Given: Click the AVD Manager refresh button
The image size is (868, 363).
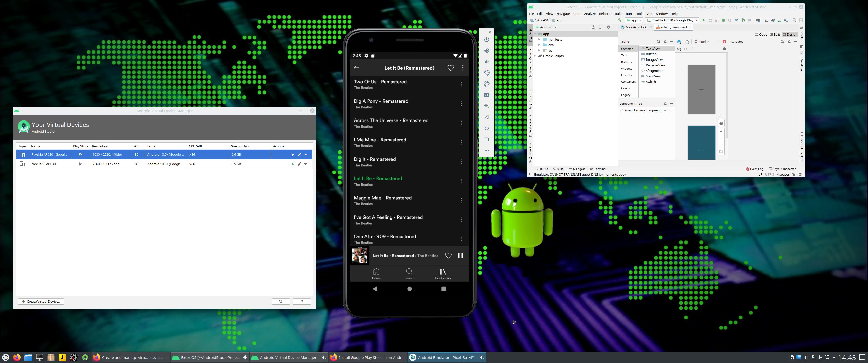Looking at the screenshot, I should point(281,302).
